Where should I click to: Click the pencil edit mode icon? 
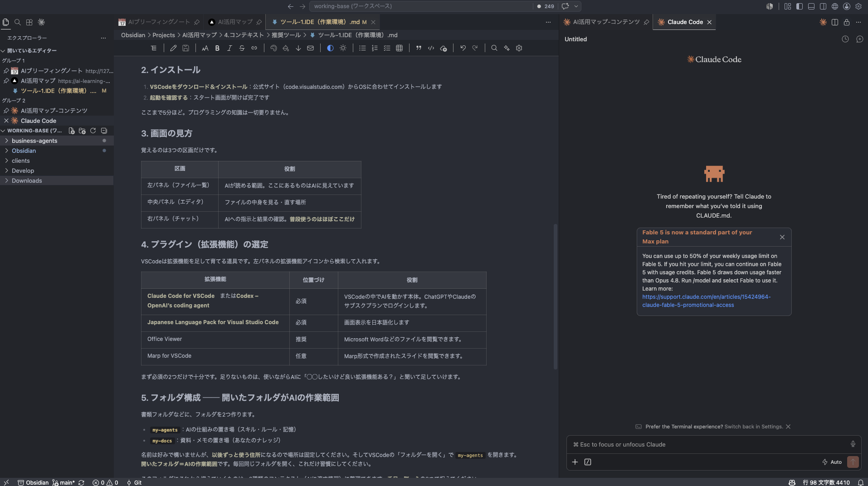(x=173, y=48)
